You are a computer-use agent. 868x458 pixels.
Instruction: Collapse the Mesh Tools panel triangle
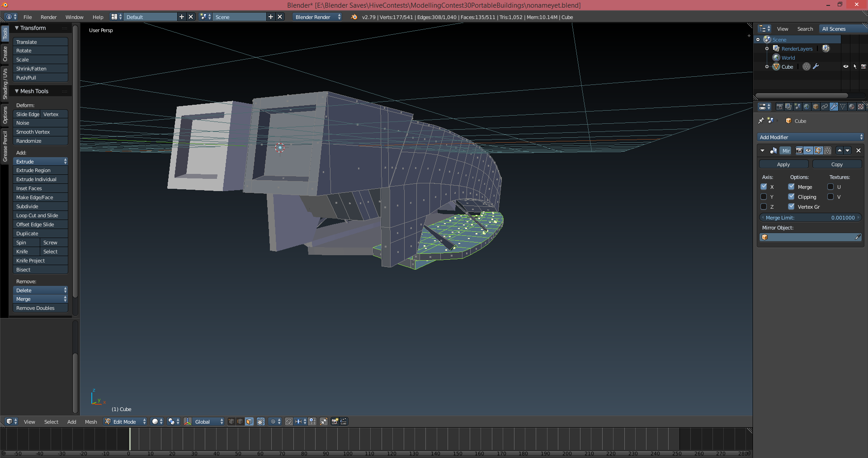[x=17, y=91]
